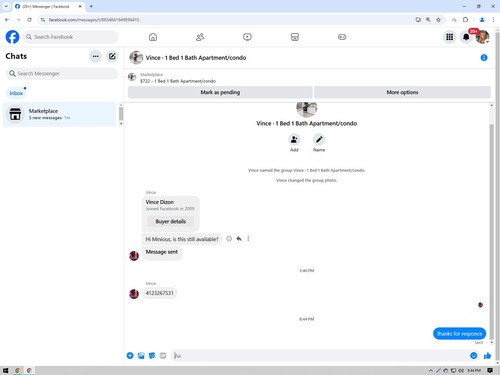The width and height of the screenshot is (500, 375).
Task: Open the Facebook home logo
Action: (12, 37)
